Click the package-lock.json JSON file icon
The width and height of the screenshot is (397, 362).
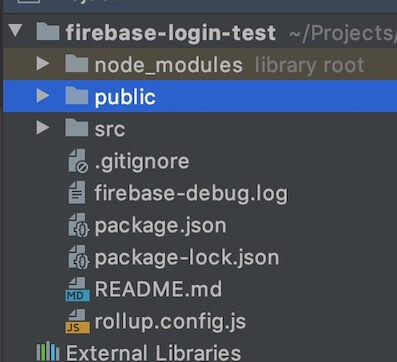pyautogui.click(x=79, y=257)
